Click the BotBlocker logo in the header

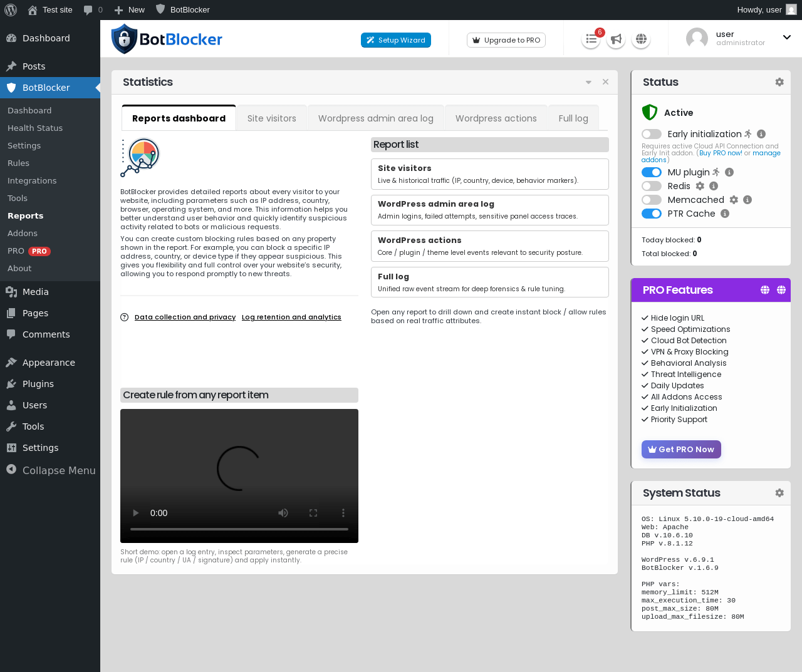click(167, 39)
